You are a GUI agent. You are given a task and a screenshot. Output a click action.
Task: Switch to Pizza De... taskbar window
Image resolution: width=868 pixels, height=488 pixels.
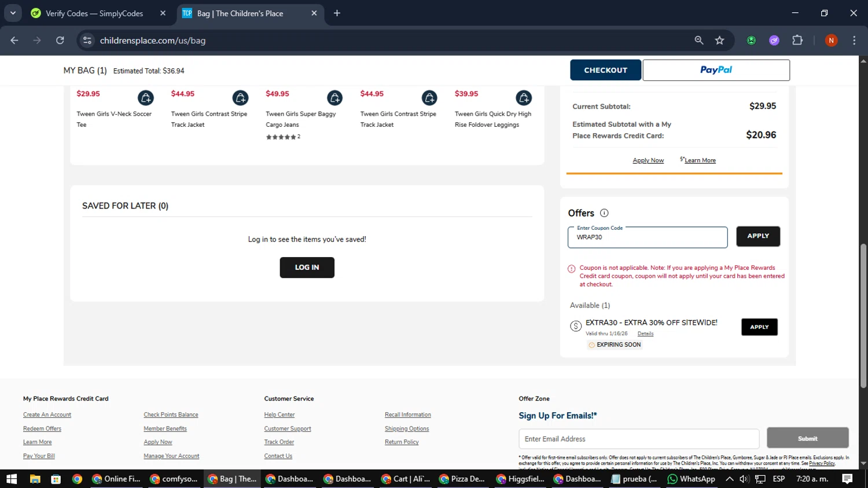coord(462,479)
